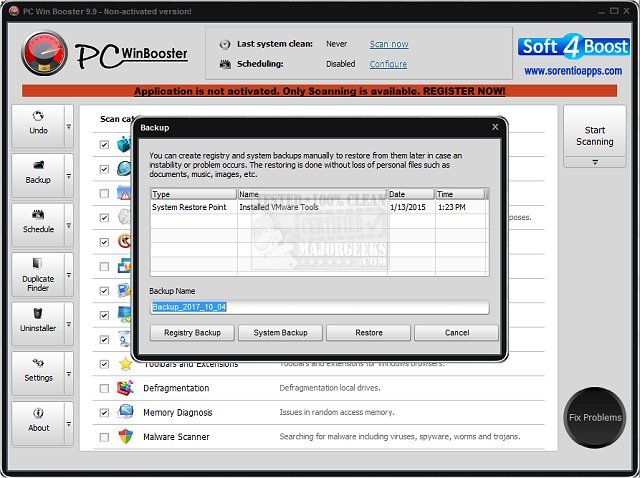Click the round Fix Problems button
This screenshot has height=478, width=640.
point(595,417)
